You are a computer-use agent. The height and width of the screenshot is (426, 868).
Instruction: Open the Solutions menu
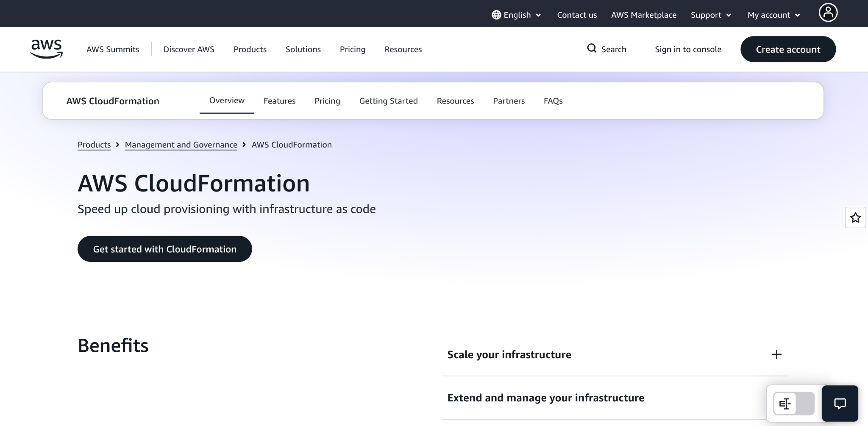[x=303, y=49]
